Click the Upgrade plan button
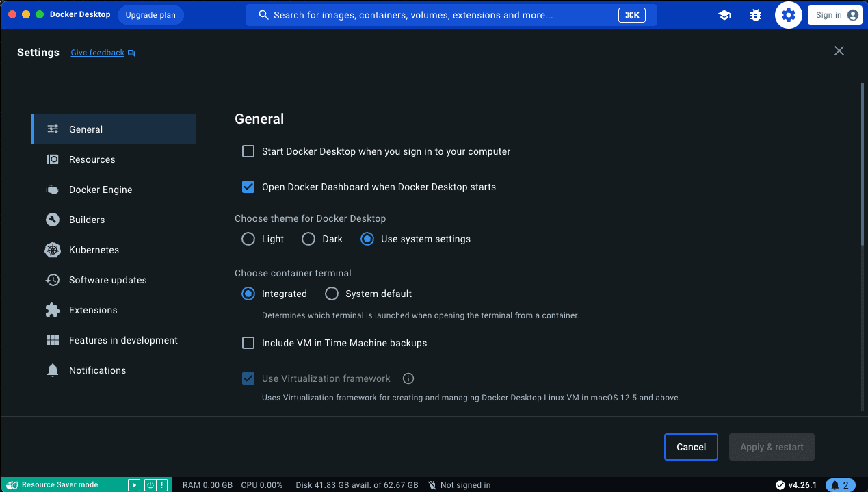Viewport: 868px width, 492px height. pyautogui.click(x=150, y=15)
